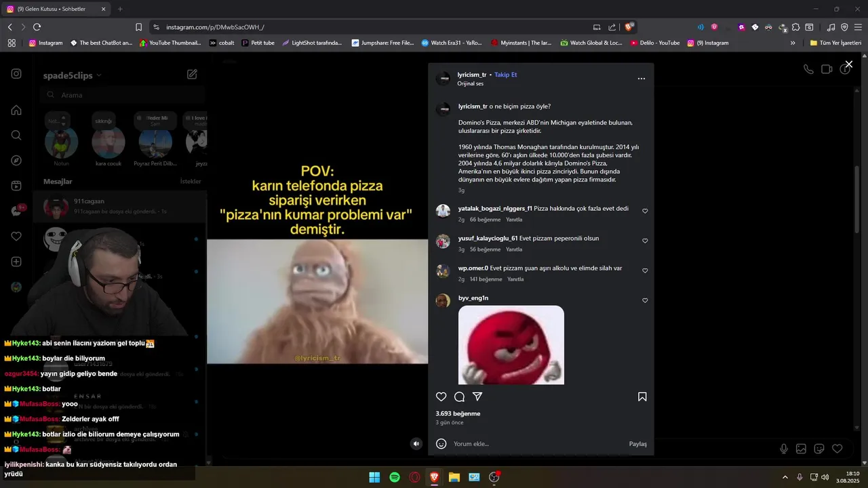This screenshot has height=488, width=868.
Task: Start audio call with phone icon
Action: click(x=808, y=69)
